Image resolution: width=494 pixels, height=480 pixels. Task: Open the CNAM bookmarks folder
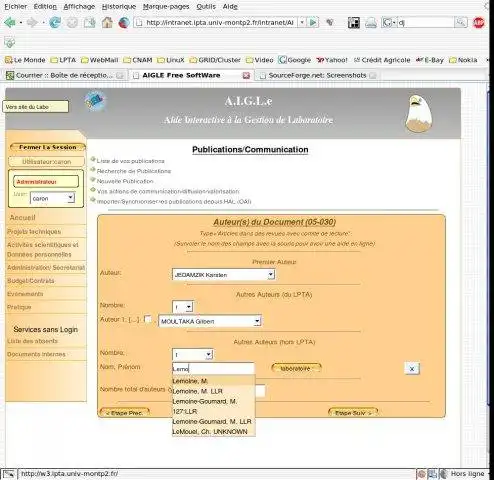pyautogui.click(x=138, y=60)
